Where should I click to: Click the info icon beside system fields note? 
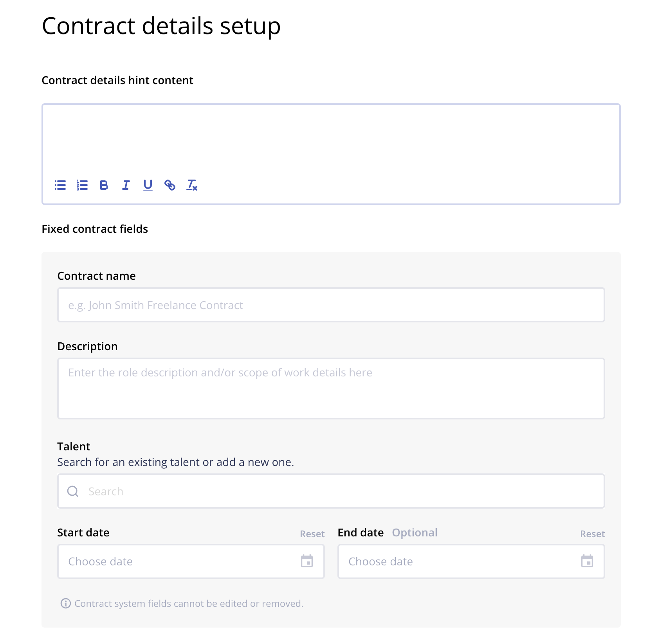tap(65, 604)
